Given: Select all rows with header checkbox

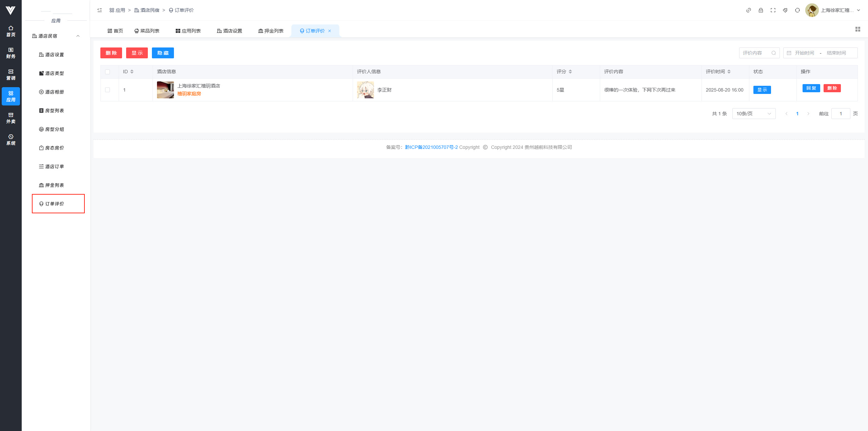Looking at the screenshot, I should [x=107, y=72].
